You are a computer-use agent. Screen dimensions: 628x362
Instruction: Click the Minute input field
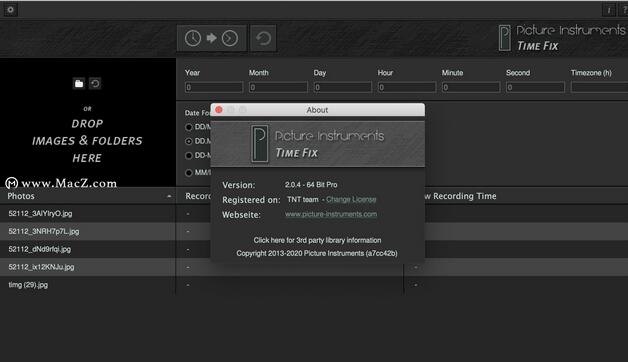pyautogui.click(x=471, y=87)
